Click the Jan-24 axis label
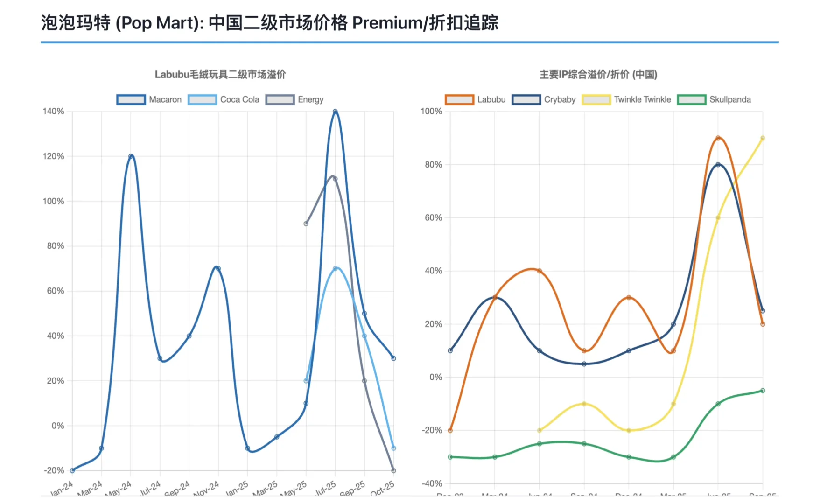820x504 pixels. coord(62,489)
